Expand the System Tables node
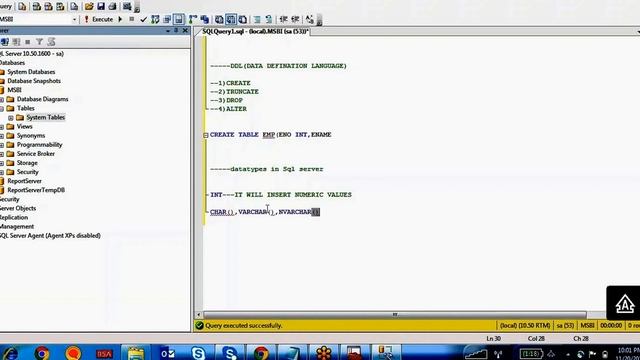Viewport: 640px width, 360px height. coord(11,118)
